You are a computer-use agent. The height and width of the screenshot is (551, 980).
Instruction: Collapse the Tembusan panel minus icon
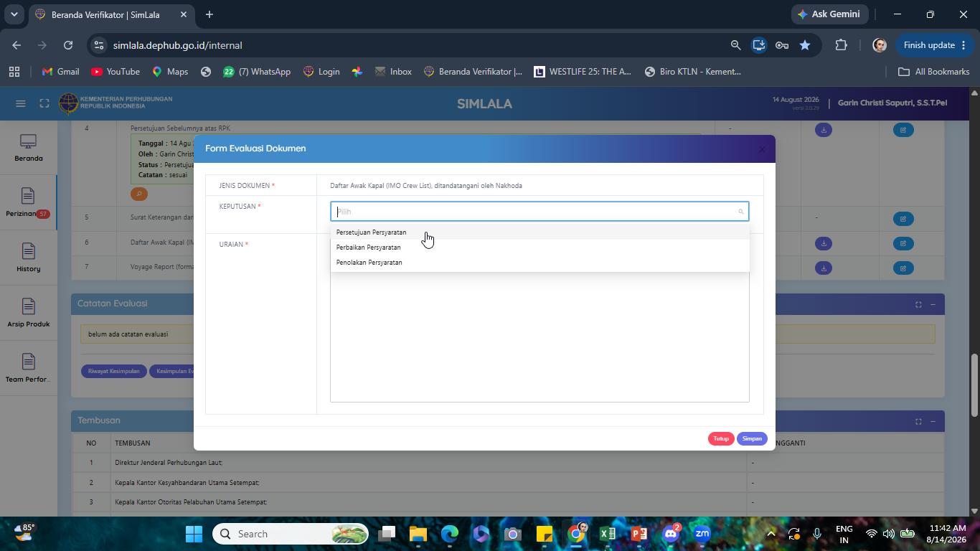pos(933,421)
